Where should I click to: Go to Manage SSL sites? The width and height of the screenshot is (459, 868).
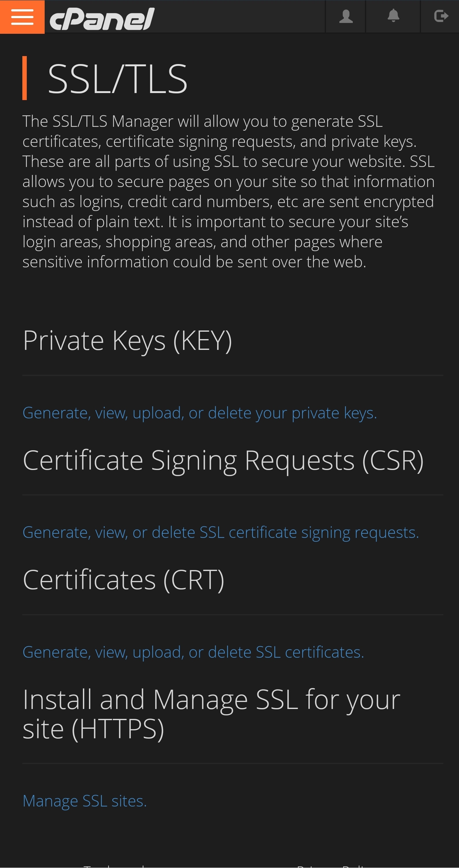tap(85, 801)
